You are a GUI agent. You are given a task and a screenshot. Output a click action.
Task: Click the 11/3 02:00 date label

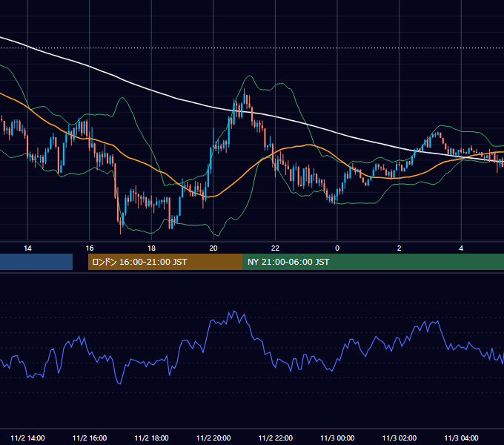tap(399, 438)
